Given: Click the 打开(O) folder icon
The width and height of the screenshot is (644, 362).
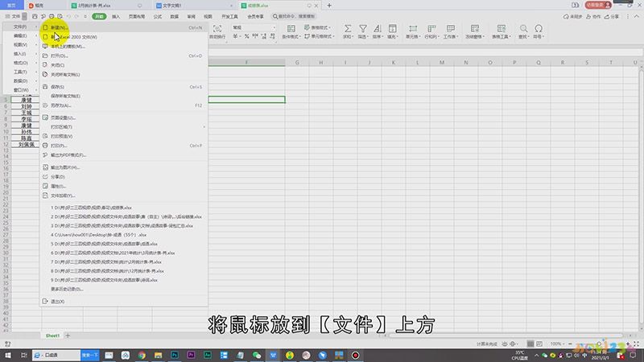Looking at the screenshot, I should [x=45, y=56].
